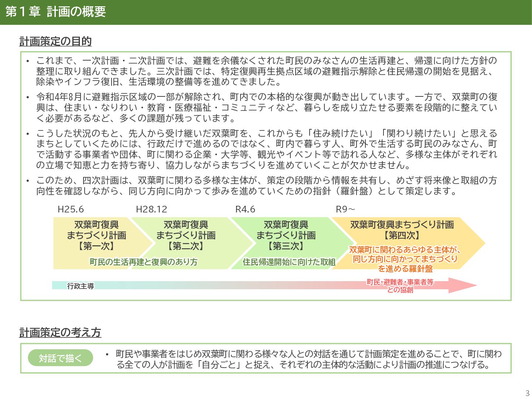
Task: Click the page number '3'
Action: click(x=527, y=393)
